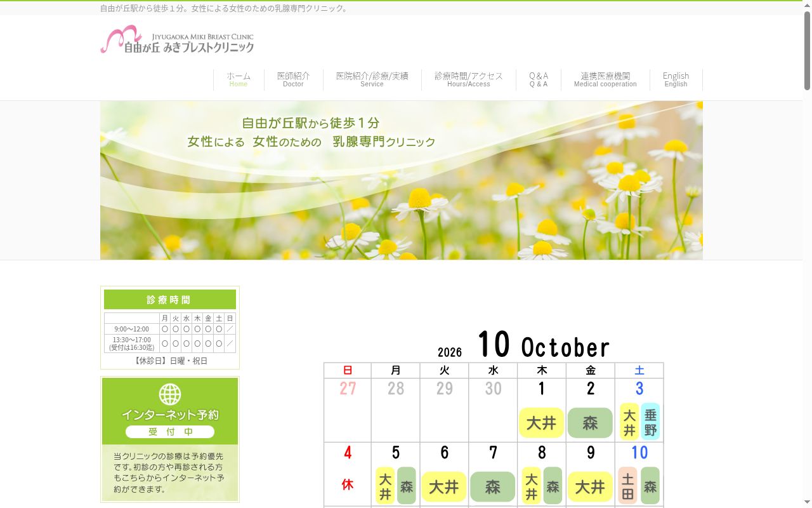Click the globe icon on internet reservation banner

[170, 394]
